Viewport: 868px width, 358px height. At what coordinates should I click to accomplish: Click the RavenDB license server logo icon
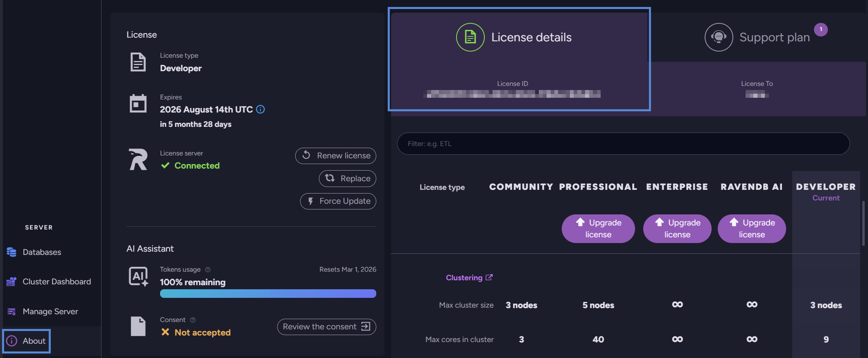(x=138, y=159)
